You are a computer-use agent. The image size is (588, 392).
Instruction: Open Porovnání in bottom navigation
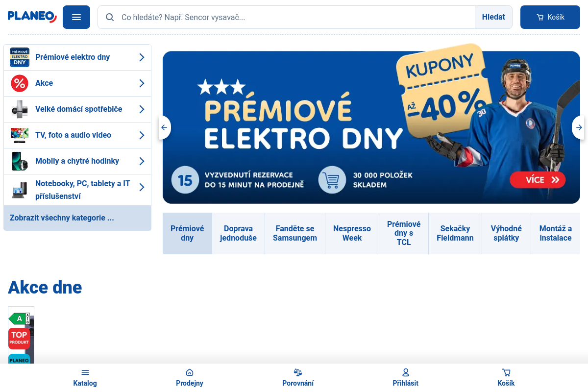point(298,378)
